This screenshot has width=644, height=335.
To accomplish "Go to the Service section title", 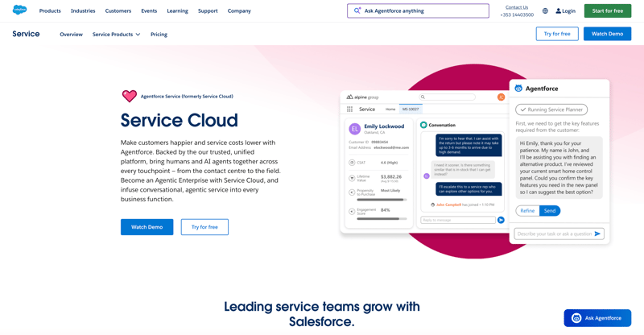I will tap(26, 34).
